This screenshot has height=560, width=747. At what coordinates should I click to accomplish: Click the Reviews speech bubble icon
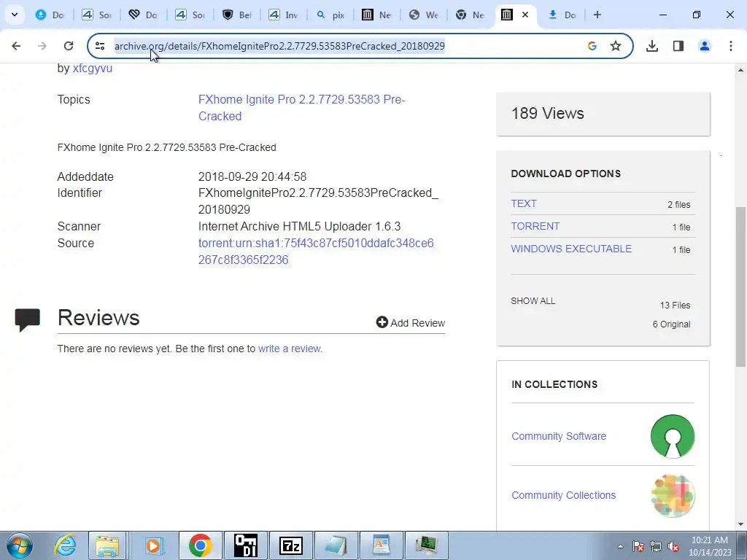click(28, 319)
